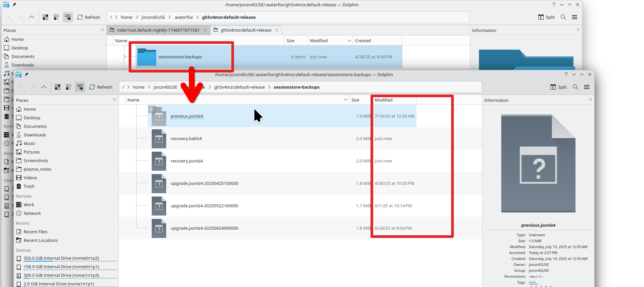Image resolution: width=644 pixels, height=287 pixels.
Task: Select the recovery.baklz4 file
Action: click(186, 138)
